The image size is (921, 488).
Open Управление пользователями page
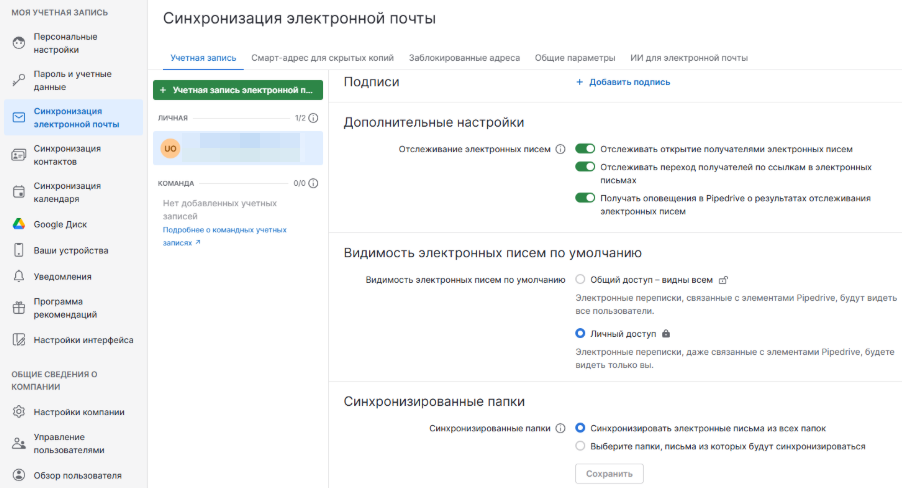click(73, 443)
